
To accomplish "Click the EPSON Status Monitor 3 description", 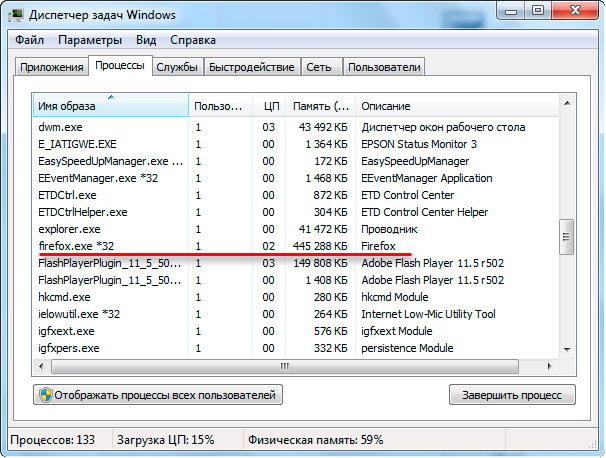I will click(419, 144).
